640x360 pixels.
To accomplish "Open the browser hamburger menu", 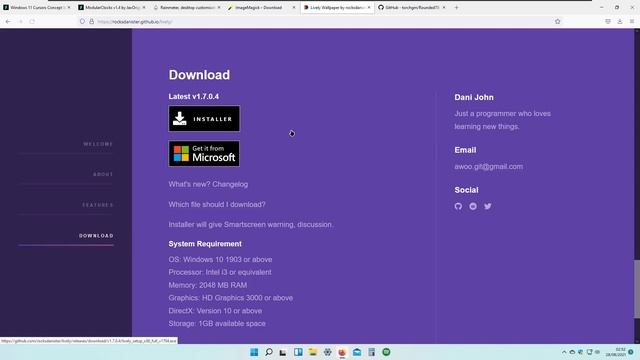I will point(631,22).
